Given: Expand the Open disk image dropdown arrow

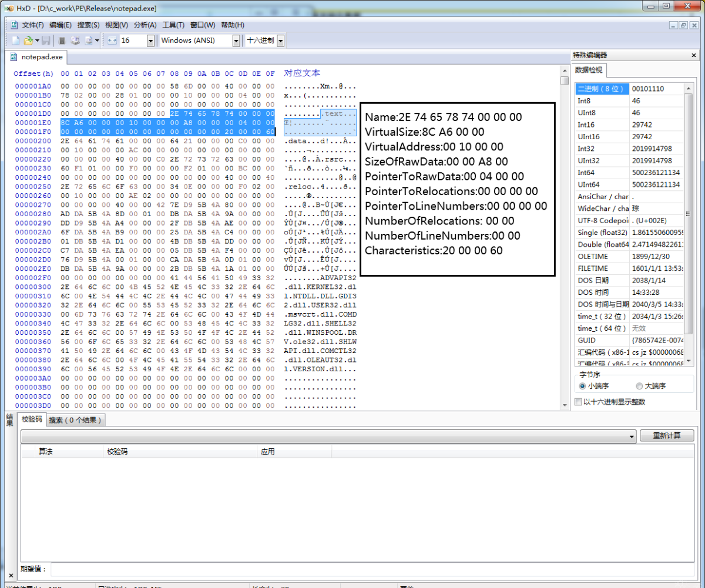Looking at the screenshot, I should click(98, 41).
